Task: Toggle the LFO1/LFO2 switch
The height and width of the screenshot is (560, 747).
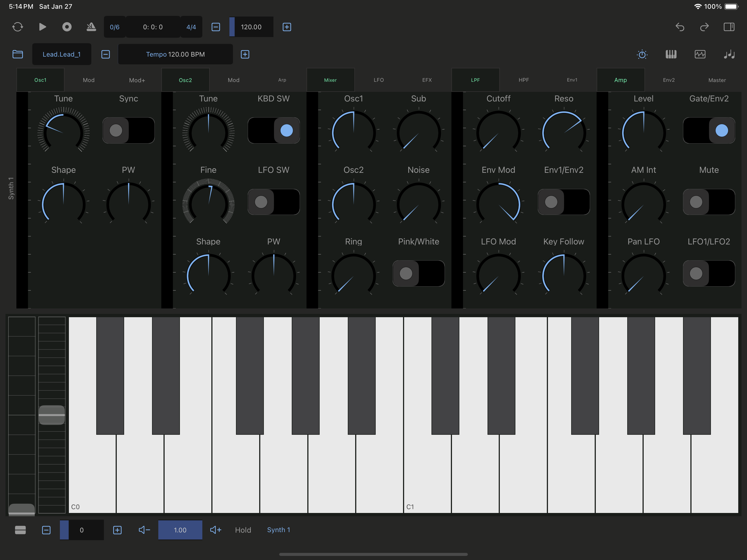Action: pos(709,274)
